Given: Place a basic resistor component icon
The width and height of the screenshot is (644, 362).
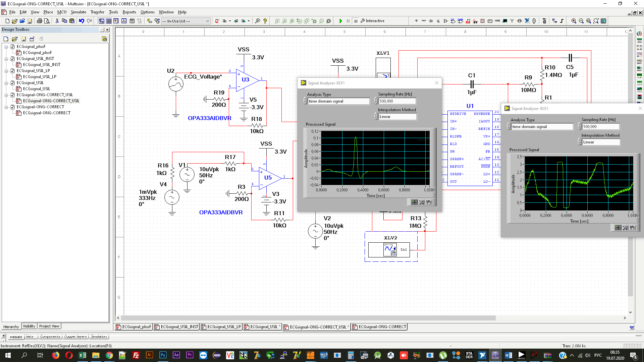Looking at the screenshot, I should pyautogui.click(x=424, y=21).
